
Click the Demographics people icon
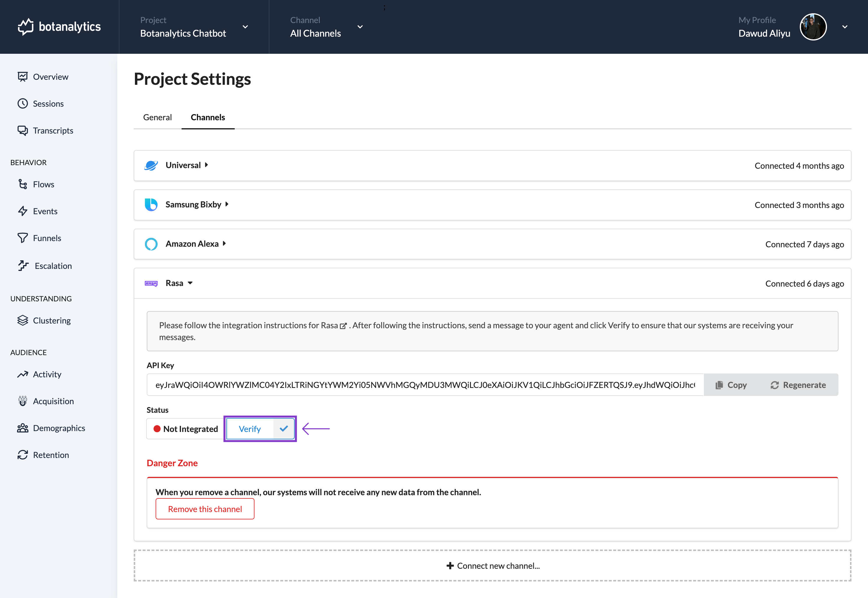22,428
